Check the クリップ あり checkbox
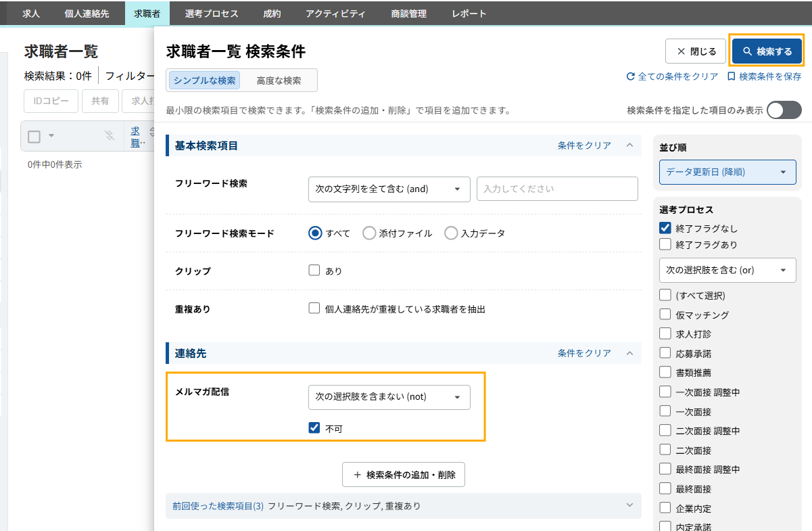812x531 pixels. (x=314, y=271)
